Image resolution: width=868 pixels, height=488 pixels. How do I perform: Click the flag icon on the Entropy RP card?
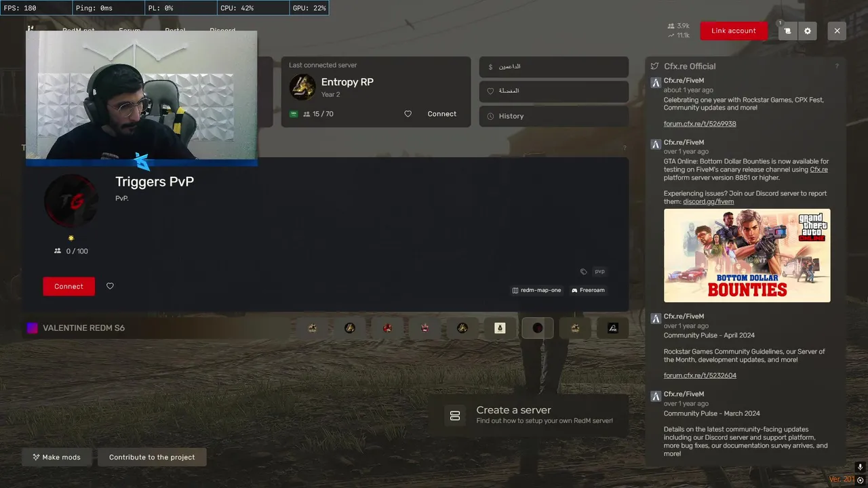(x=294, y=114)
